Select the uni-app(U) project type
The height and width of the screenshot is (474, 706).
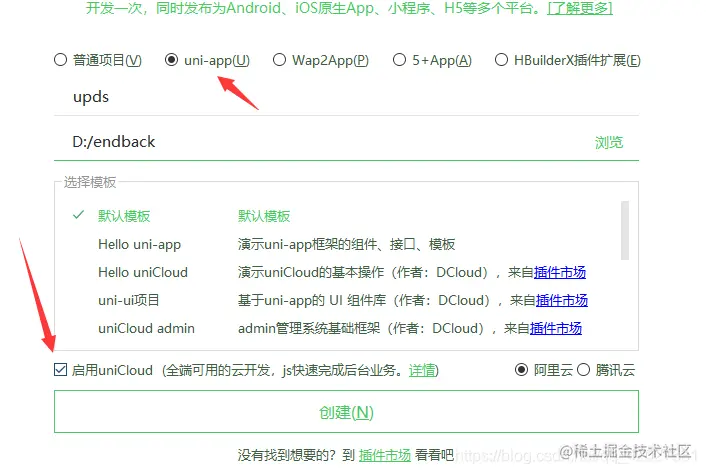click(171, 60)
